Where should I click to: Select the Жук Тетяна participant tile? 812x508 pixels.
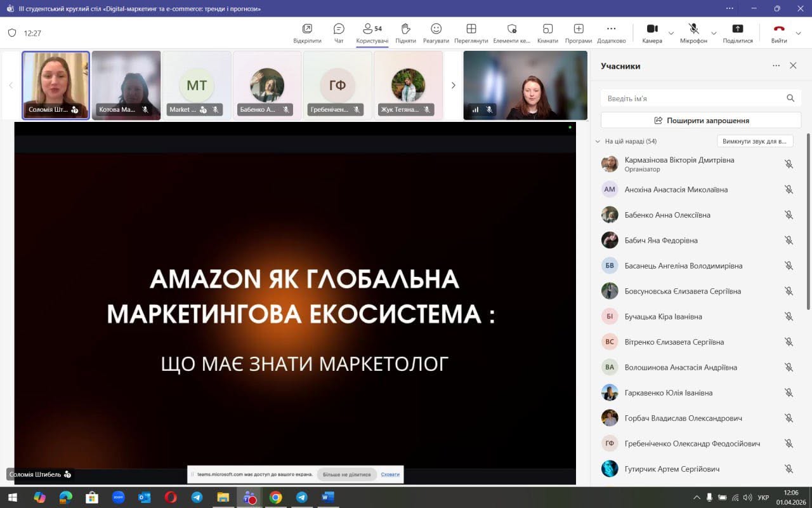tap(408, 85)
